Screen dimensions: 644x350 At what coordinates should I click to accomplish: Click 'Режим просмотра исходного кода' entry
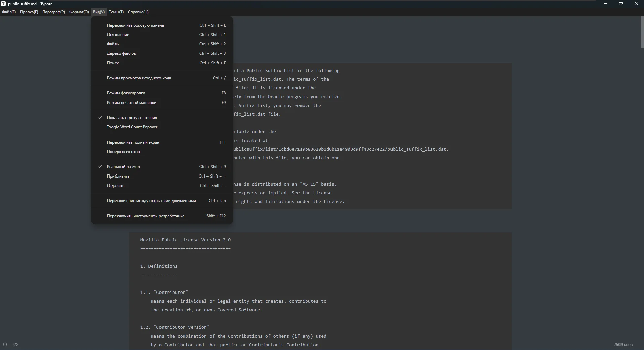click(x=139, y=78)
